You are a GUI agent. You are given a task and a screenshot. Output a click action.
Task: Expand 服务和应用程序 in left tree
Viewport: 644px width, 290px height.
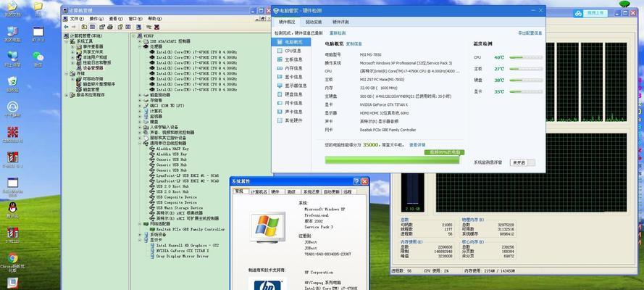67,95
